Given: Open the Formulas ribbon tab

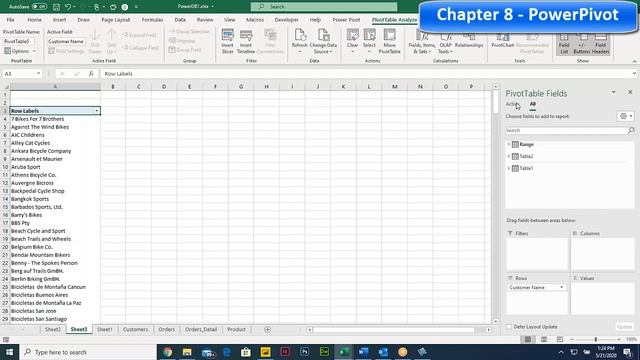Looking at the screenshot, I should click(152, 20).
